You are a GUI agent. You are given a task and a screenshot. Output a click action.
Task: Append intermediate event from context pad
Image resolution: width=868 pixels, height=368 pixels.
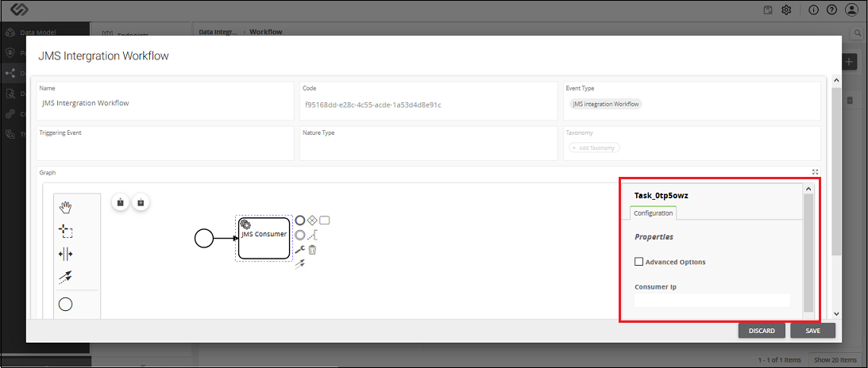point(300,235)
